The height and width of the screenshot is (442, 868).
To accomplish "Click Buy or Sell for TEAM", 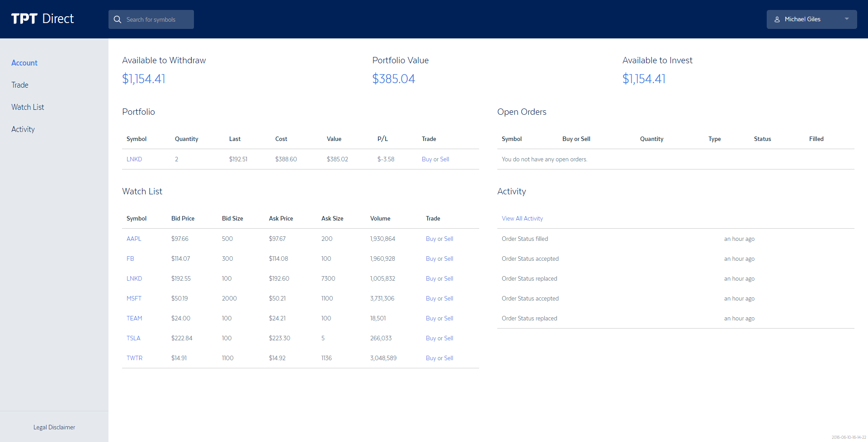I will (x=439, y=318).
